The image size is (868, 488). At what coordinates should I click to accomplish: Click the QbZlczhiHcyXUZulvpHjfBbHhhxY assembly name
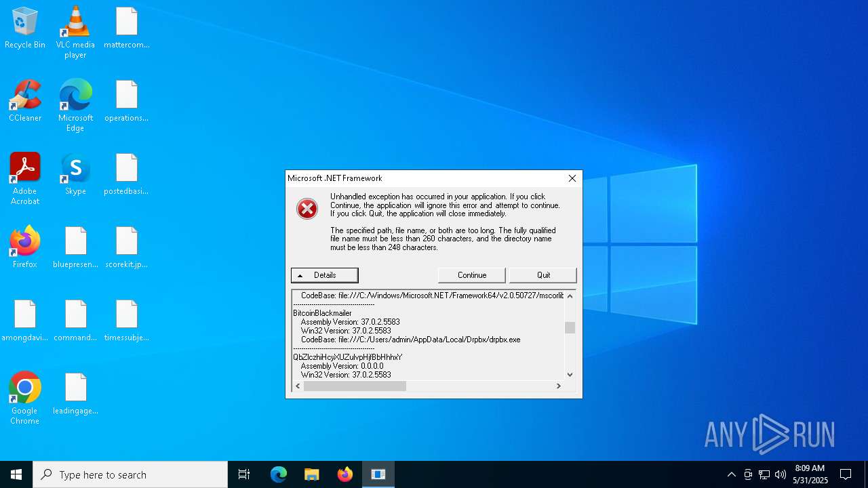coord(347,357)
